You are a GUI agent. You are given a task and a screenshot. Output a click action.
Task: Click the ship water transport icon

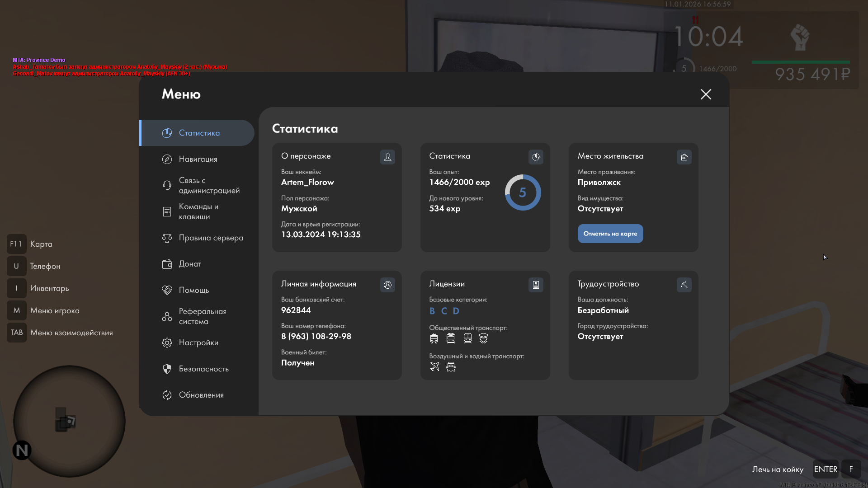[451, 367]
